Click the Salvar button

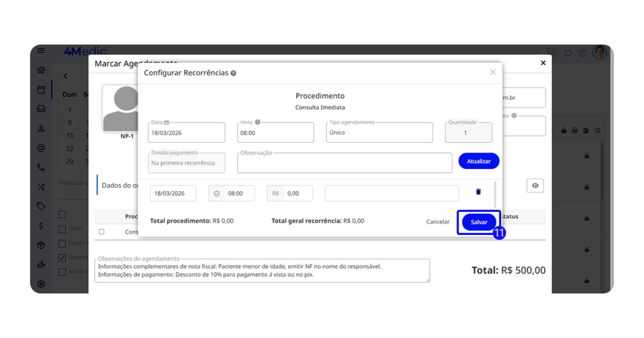[479, 222]
